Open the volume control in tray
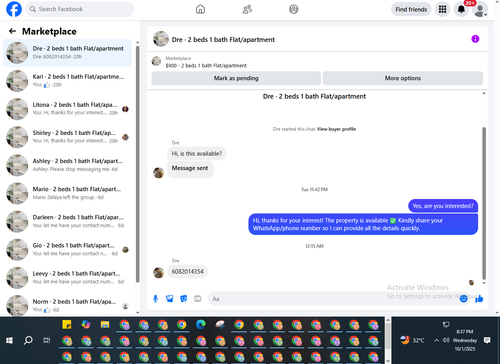The width and height of the screenshot is (500, 364). [446, 340]
